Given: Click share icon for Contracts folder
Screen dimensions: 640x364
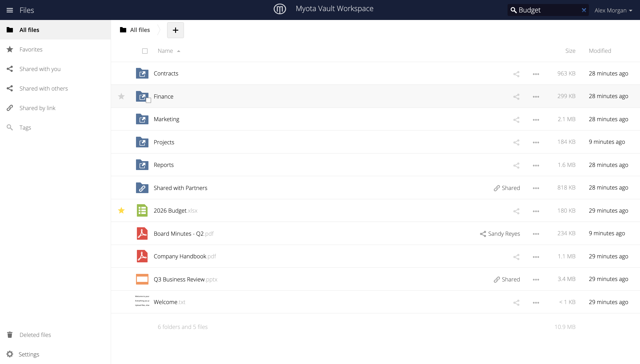Looking at the screenshot, I should [516, 74].
